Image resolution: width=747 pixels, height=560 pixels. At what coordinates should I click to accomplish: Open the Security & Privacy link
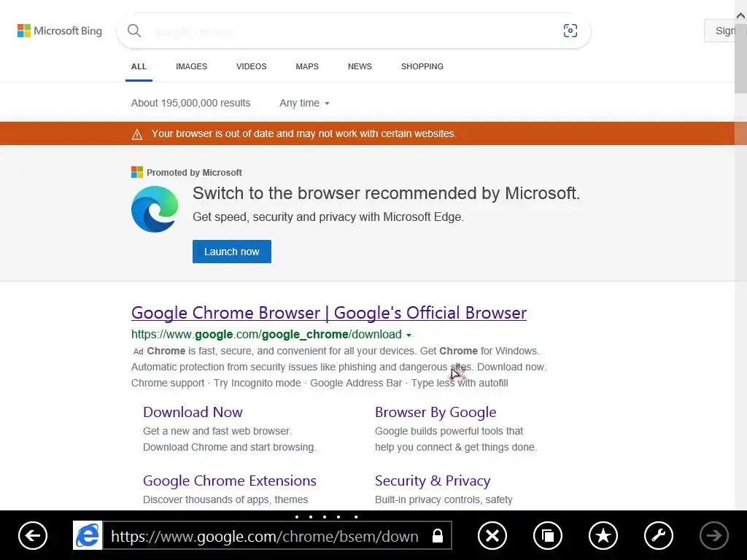point(433,481)
